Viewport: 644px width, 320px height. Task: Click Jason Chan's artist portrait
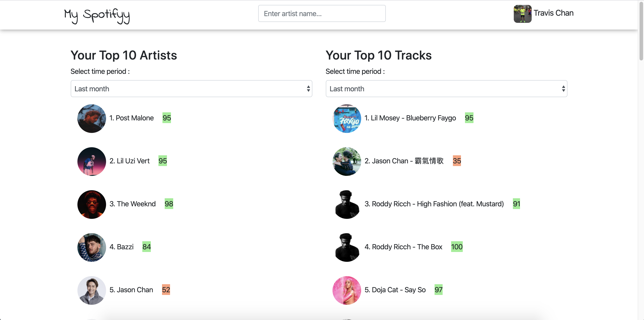(92, 290)
